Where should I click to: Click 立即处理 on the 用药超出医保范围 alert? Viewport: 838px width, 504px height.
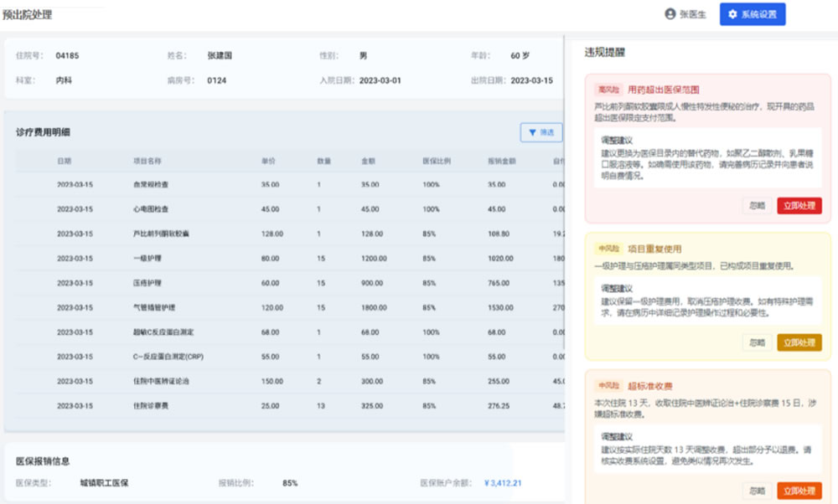(799, 206)
